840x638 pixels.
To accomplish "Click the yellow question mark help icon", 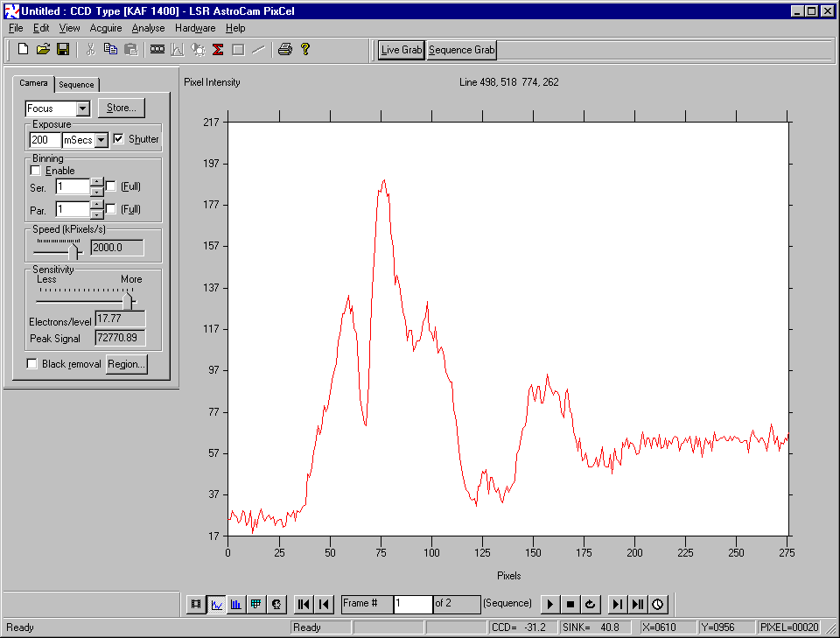I will coord(305,50).
